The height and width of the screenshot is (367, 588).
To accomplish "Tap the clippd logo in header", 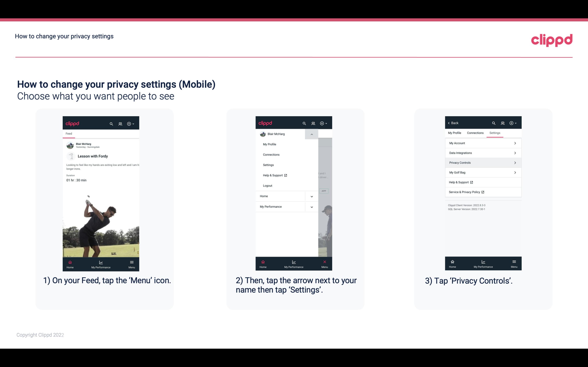I will tap(552, 39).
